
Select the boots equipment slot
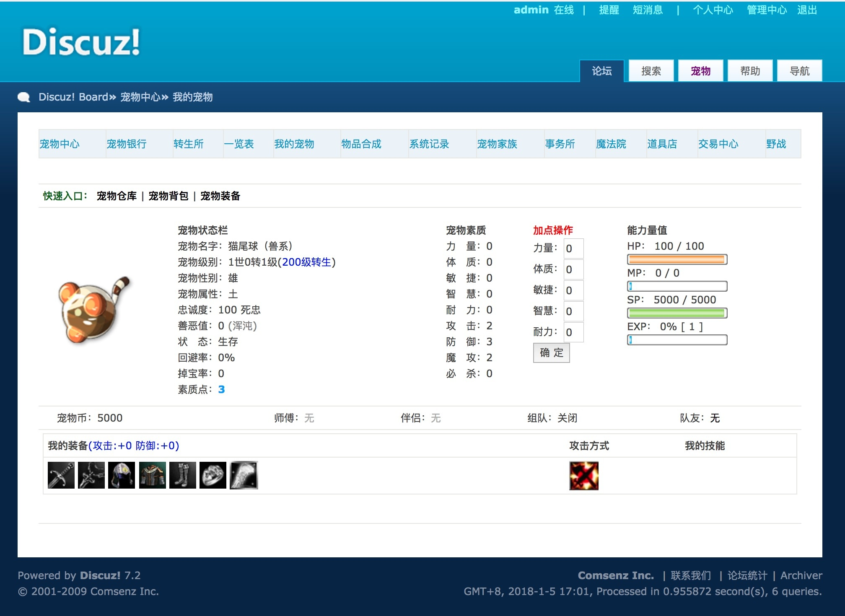(182, 475)
